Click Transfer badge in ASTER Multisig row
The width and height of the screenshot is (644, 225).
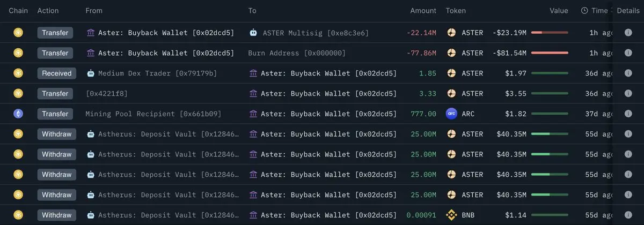click(x=55, y=33)
